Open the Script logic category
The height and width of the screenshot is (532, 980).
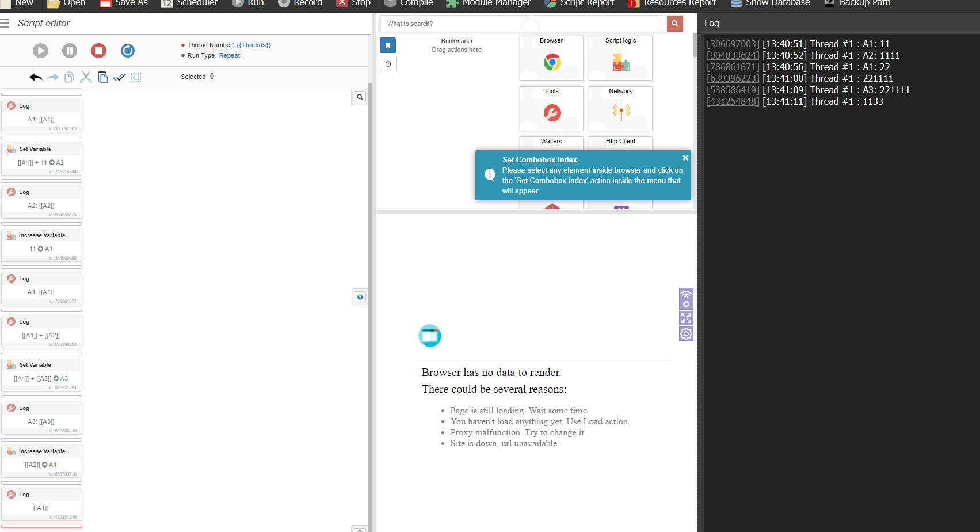620,58
